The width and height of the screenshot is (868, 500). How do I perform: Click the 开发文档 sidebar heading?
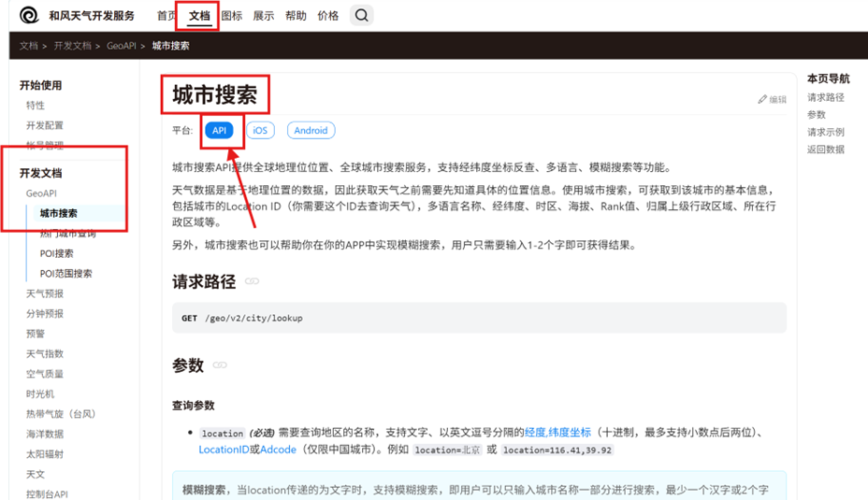tap(41, 173)
